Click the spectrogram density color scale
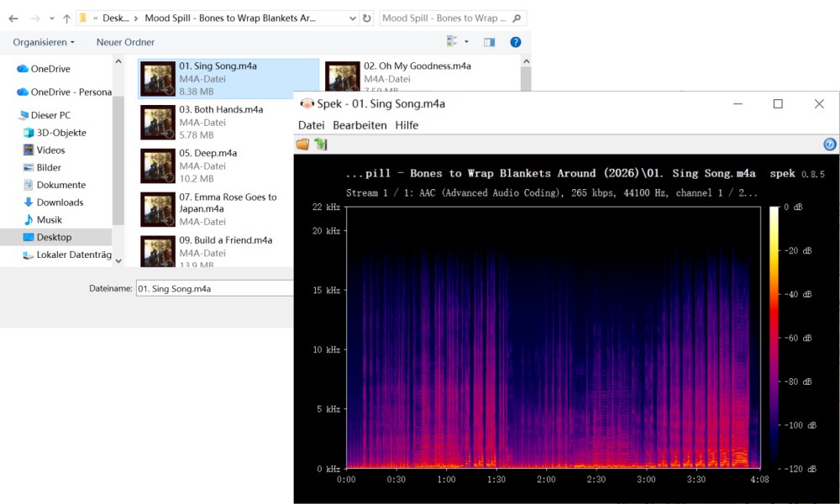840x504 pixels. [774, 338]
